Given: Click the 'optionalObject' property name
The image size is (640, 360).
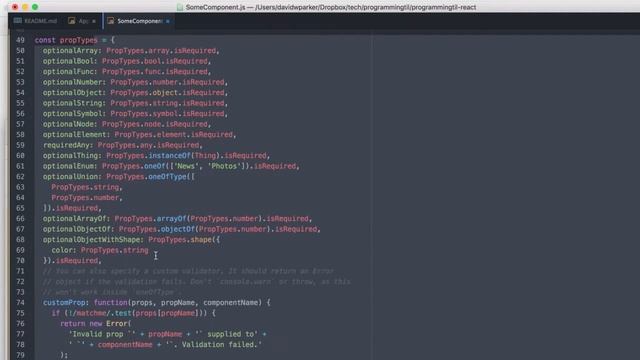Looking at the screenshot, I should (x=73, y=93).
